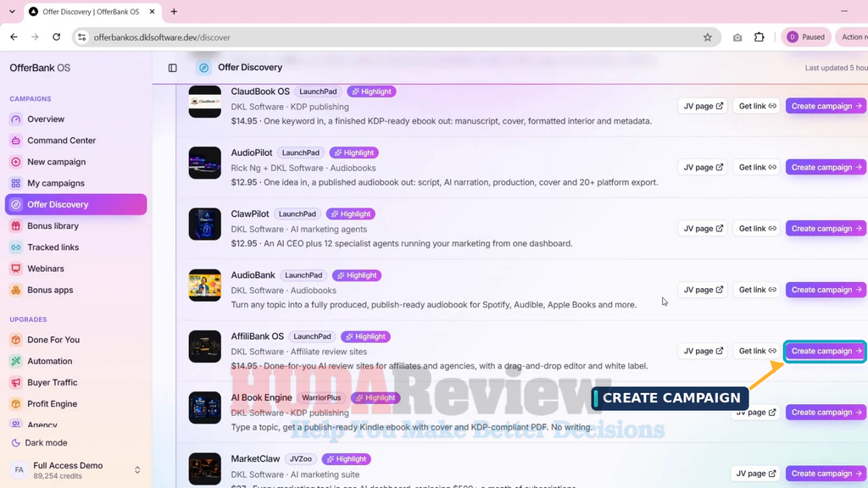Click the AudioBank product thumbnail
The width and height of the screenshot is (868, 488).
pyautogui.click(x=205, y=286)
